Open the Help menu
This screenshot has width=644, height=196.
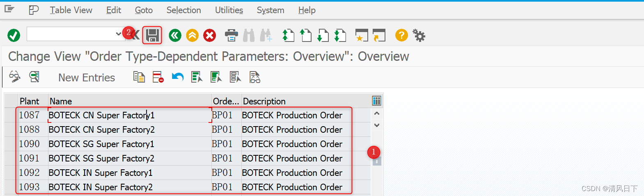[x=307, y=10]
